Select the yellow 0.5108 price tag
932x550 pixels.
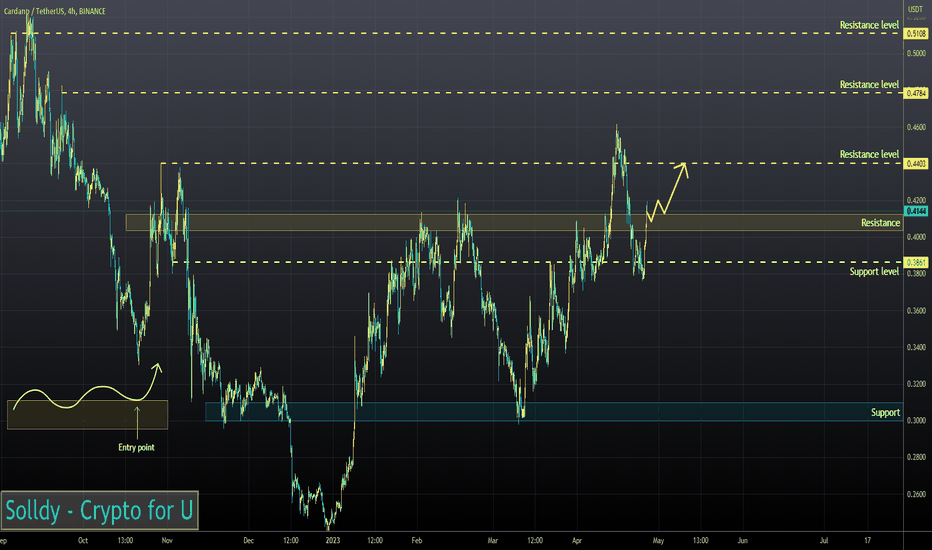[915, 34]
